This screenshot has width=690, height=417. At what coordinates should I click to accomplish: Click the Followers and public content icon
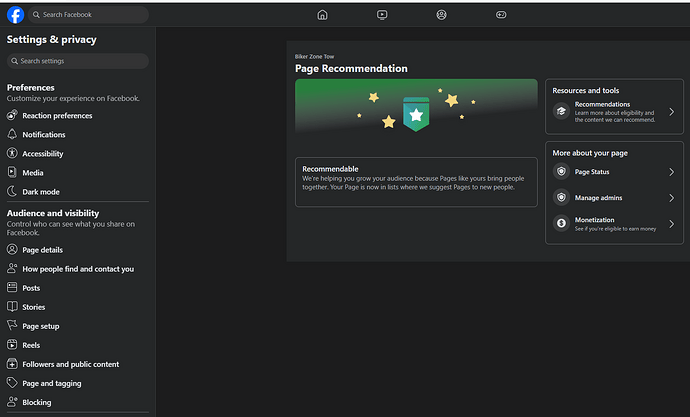(12, 364)
